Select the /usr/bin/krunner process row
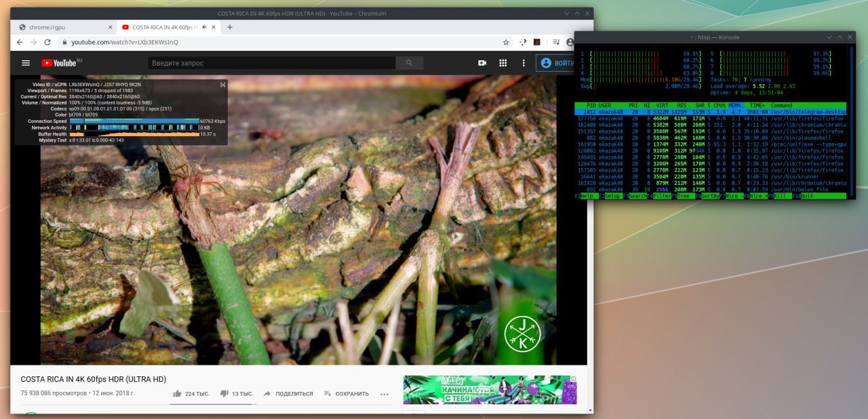Image resolution: width=868 pixels, height=419 pixels. [710, 176]
